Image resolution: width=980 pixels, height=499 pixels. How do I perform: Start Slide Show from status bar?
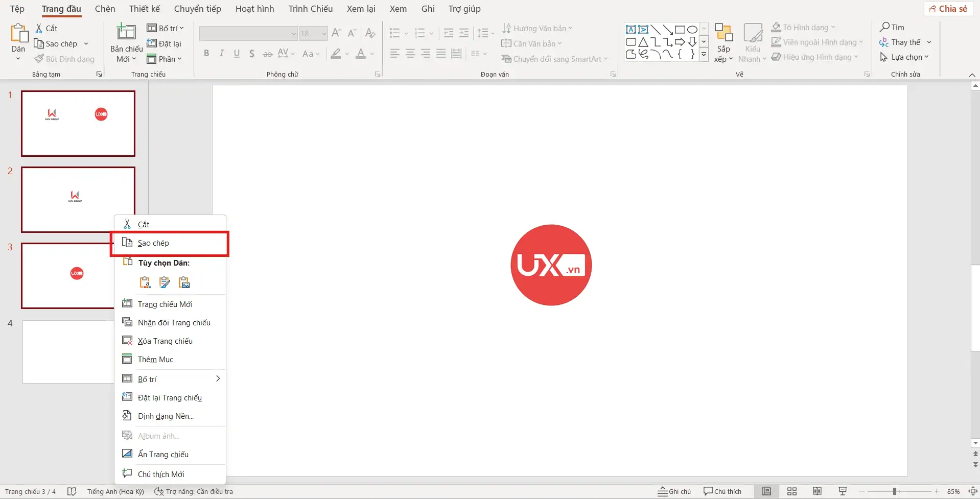click(x=843, y=491)
